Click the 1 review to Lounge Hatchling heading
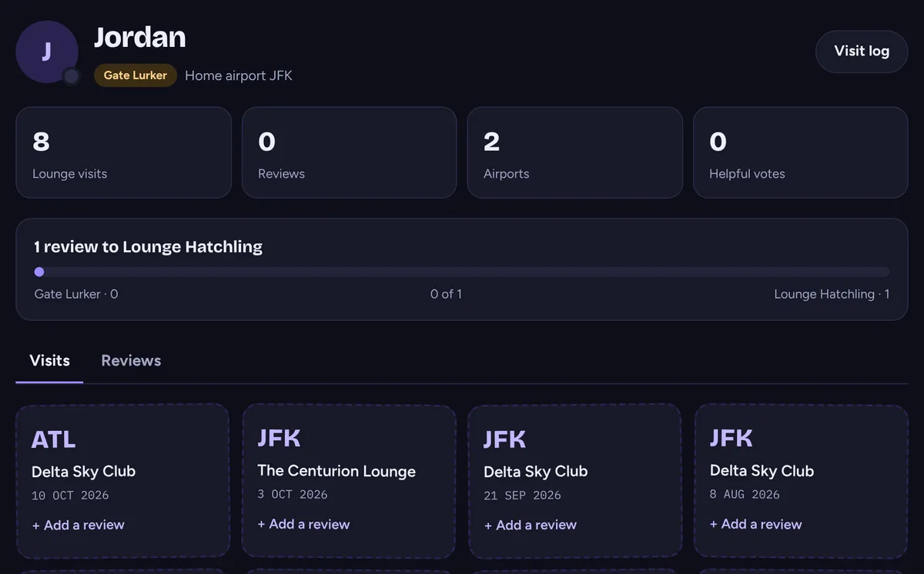Screen dimensions: 924x574 (149, 247)
